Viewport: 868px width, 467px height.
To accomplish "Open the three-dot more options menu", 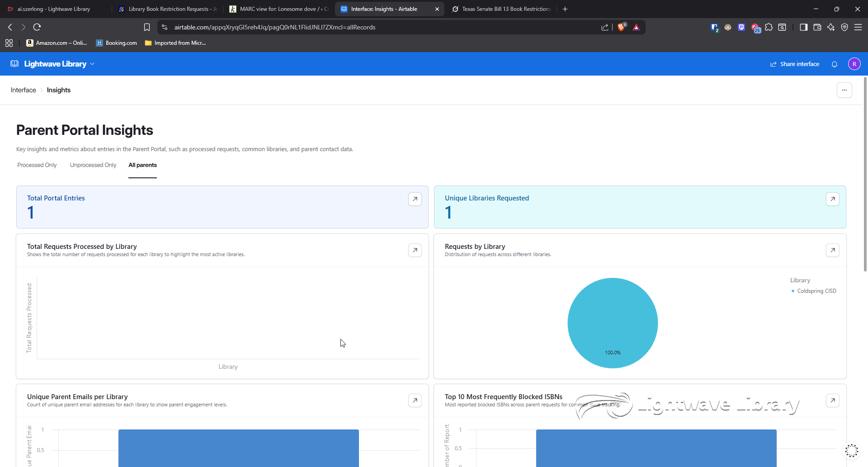I will point(844,90).
